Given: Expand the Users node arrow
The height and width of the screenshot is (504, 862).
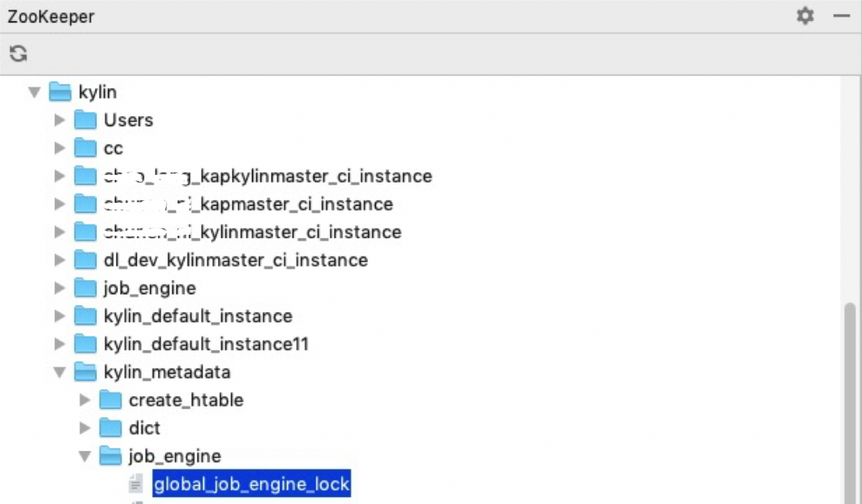Looking at the screenshot, I should point(59,120).
